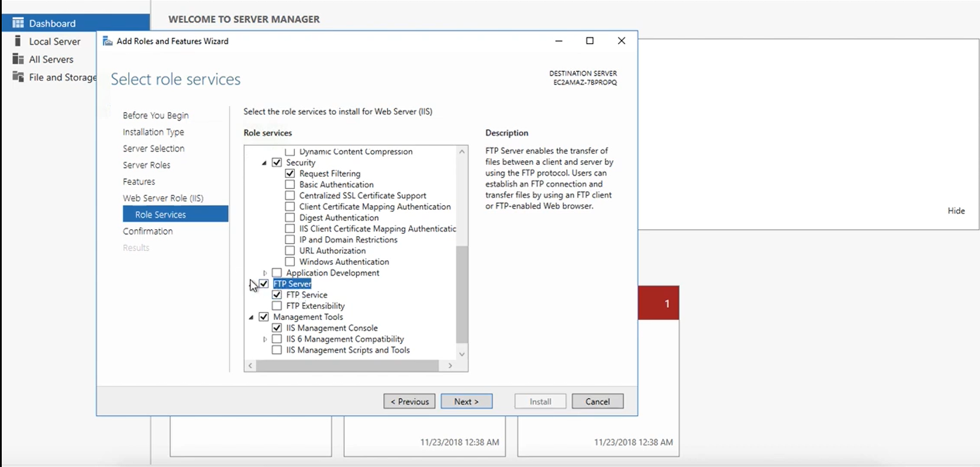Check IIS 6 Management Compatibility

277,339
